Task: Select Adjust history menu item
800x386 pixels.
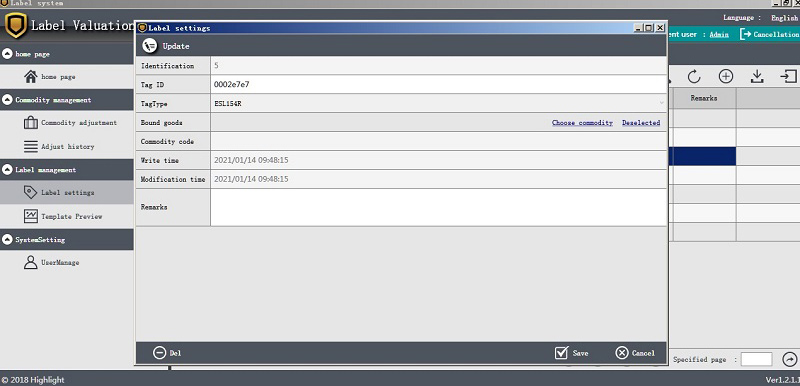Action: pyautogui.click(x=67, y=146)
